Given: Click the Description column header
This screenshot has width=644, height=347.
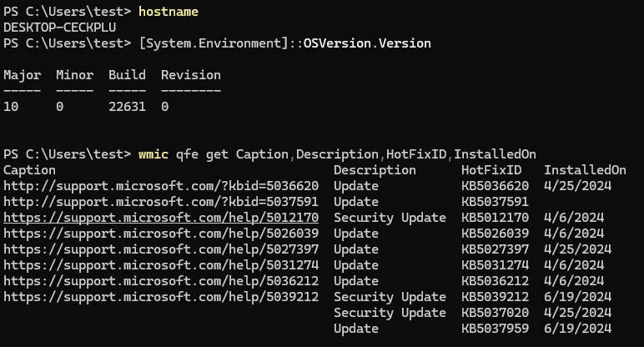Looking at the screenshot, I should pyautogui.click(x=375, y=169).
